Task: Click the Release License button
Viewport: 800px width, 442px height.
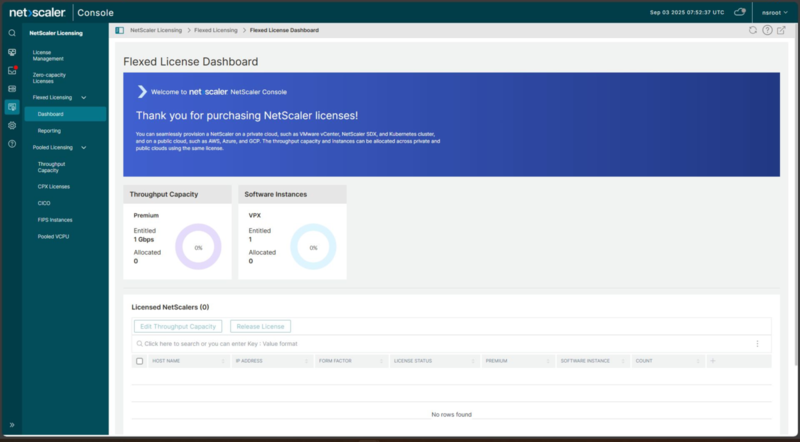Action: pyautogui.click(x=260, y=327)
